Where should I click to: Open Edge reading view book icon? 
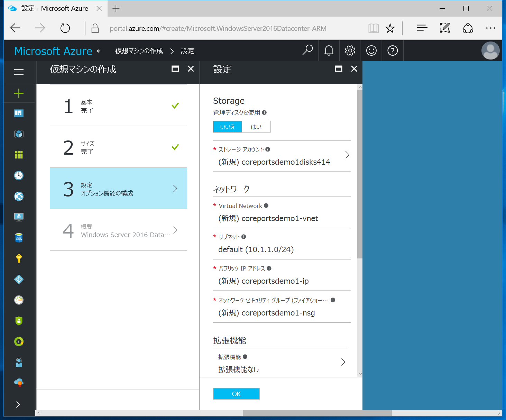pyautogui.click(x=374, y=28)
